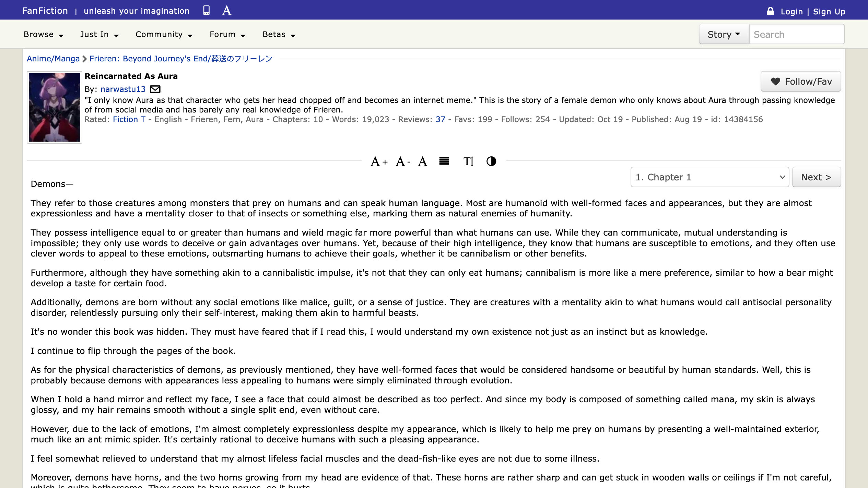
Task: Open the Community menu
Action: pyautogui.click(x=164, y=35)
